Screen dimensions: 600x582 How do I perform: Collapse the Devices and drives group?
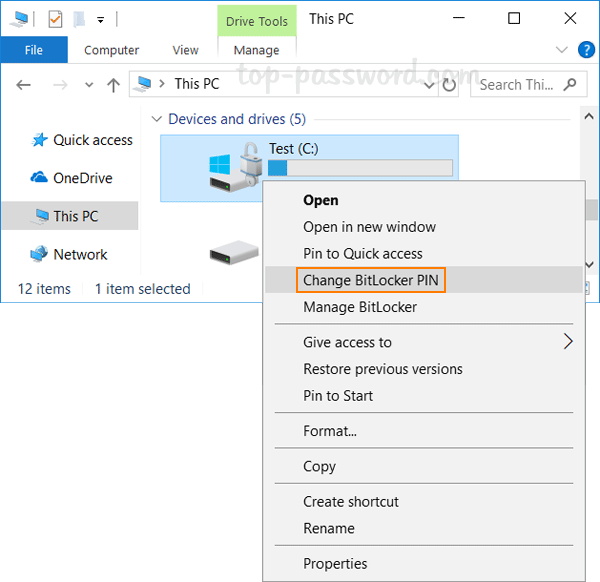[x=157, y=119]
